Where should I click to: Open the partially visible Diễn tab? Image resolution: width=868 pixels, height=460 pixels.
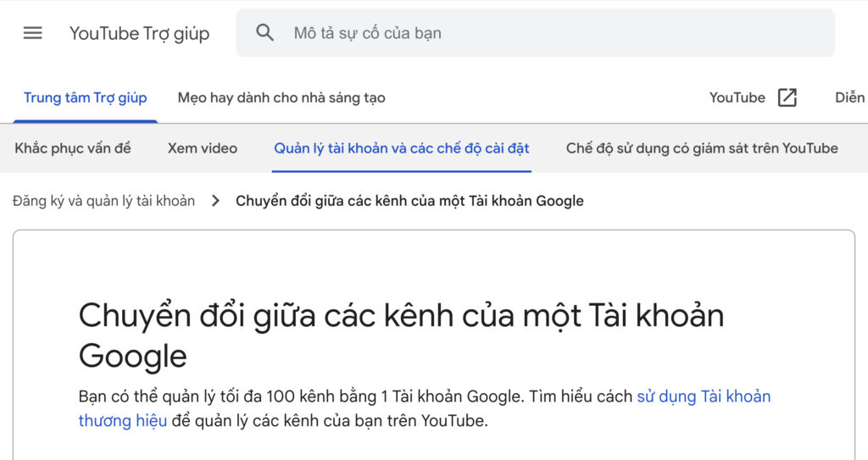[849, 97]
